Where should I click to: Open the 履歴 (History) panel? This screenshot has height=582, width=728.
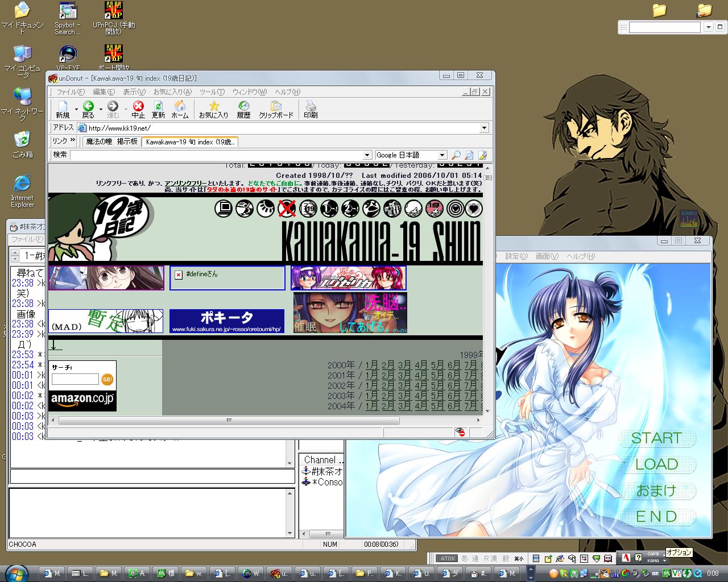pyautogui.click(x=243, y=109)
